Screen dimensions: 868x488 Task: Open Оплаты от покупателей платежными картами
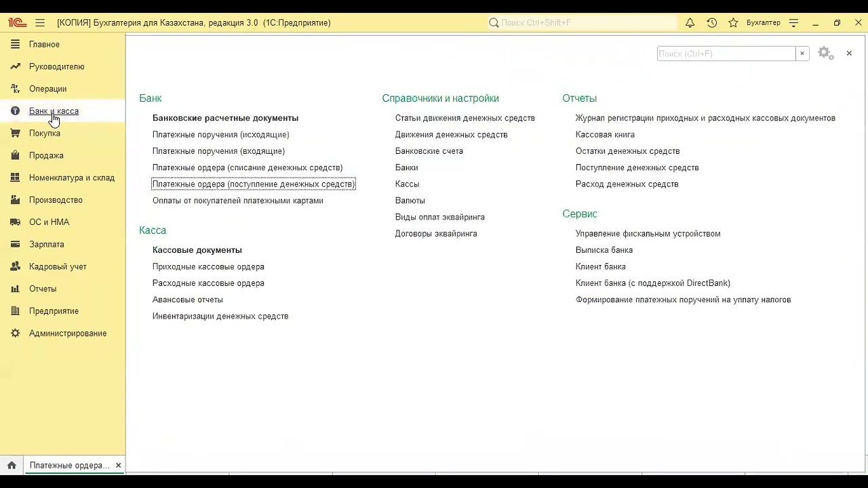pos(238,201)
